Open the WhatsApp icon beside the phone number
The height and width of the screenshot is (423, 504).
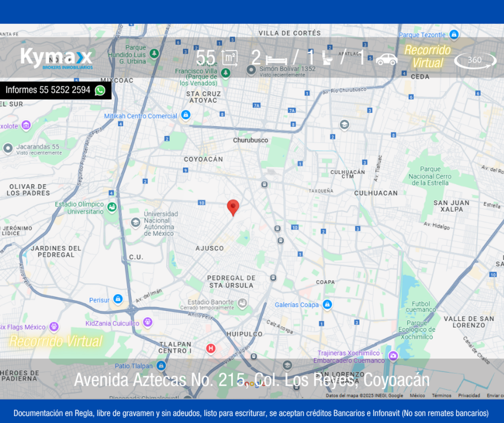100,90
